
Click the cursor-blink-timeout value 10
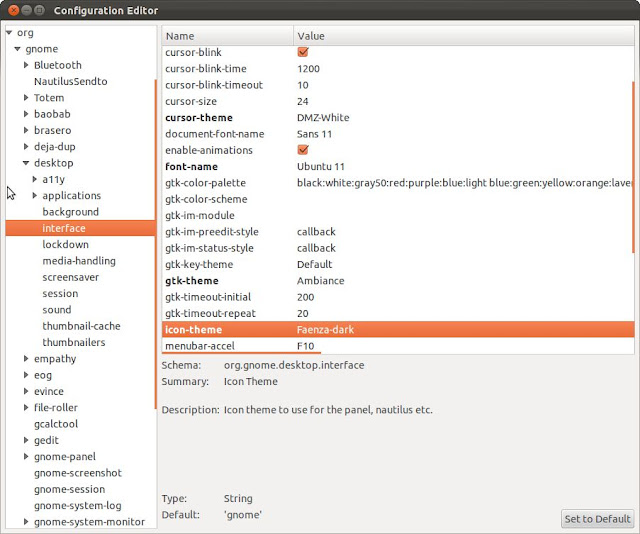pyautogui.click(x=302, y=85)
